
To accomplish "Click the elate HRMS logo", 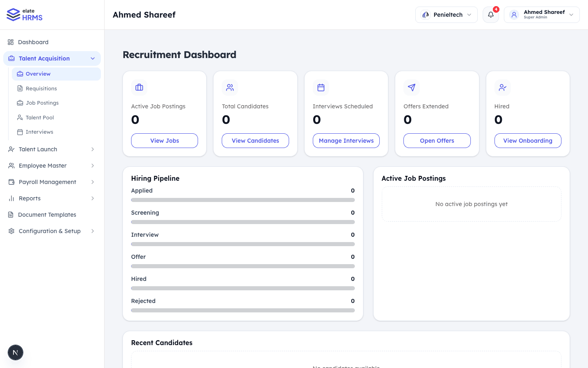I will point(24,15).
